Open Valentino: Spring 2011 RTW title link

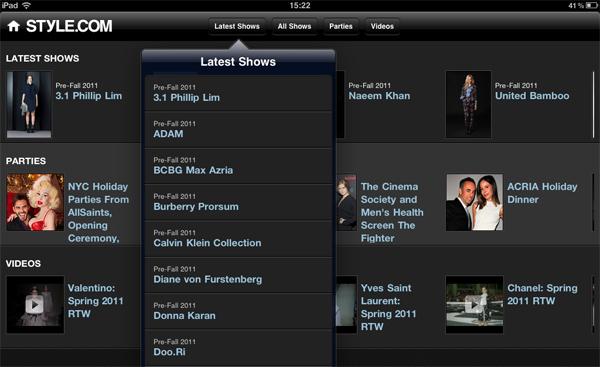click(x=96, y=301)
